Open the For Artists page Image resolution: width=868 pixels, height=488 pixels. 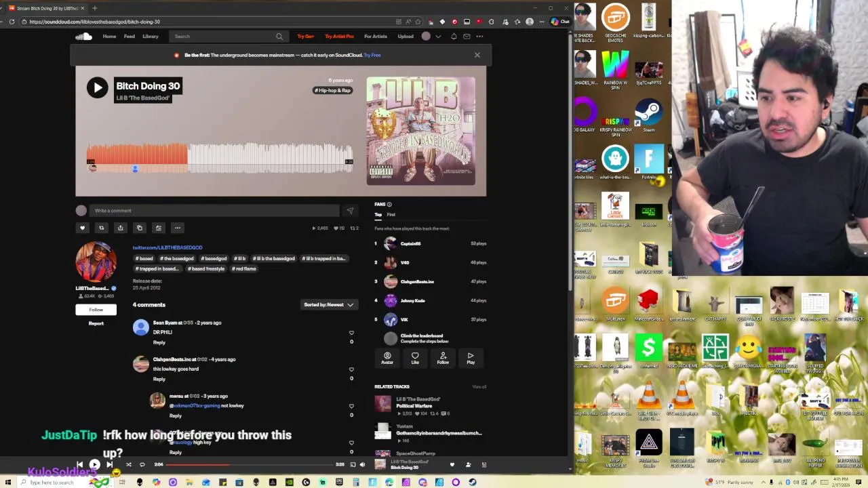pos(375,37)
